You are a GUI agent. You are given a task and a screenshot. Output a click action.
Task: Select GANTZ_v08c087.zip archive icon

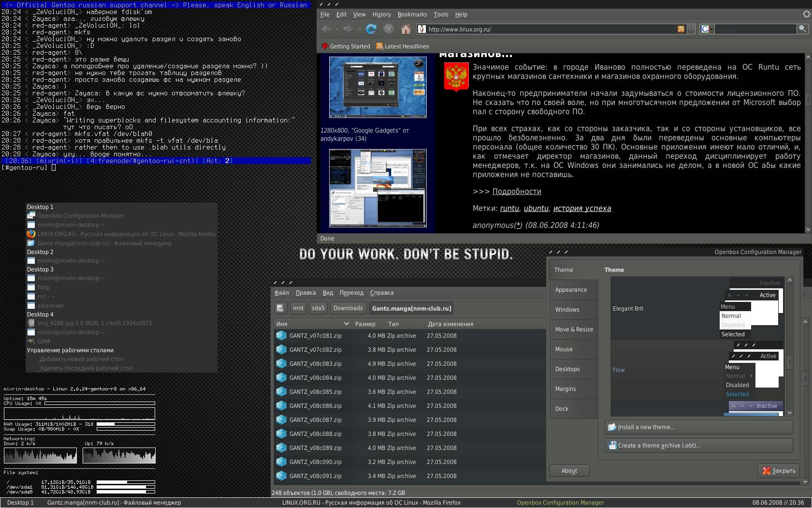pyautogui.click(x=281, y=420)
